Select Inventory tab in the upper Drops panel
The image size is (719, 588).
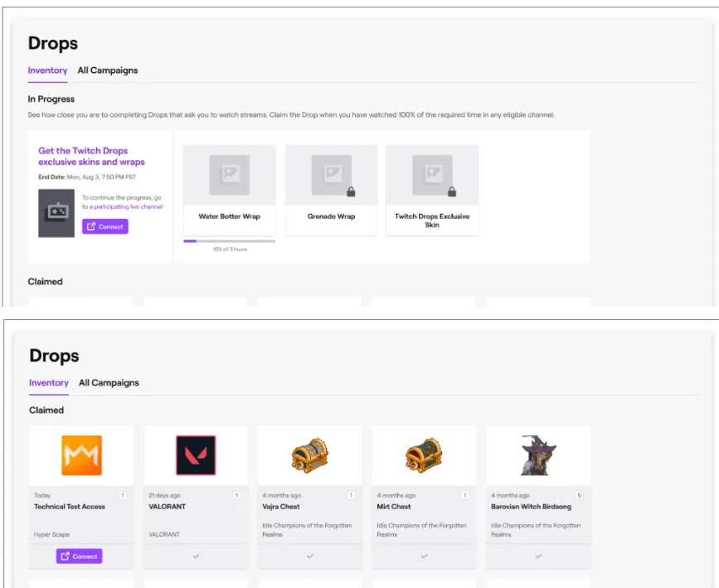click(47, 70)
